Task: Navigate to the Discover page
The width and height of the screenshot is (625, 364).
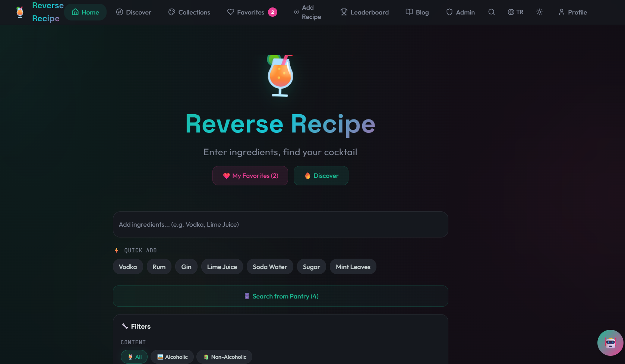Action: pos(133,12)
